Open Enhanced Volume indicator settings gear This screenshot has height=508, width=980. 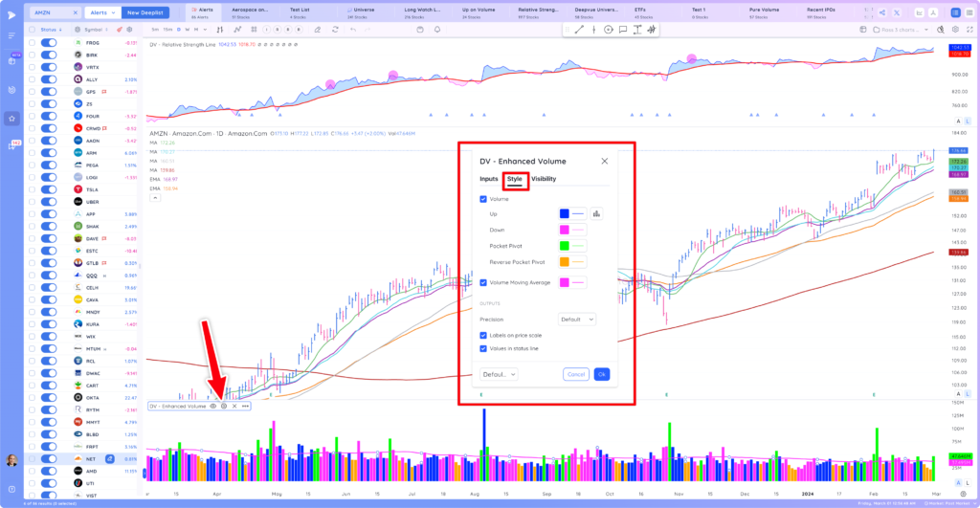coord(224,407)
